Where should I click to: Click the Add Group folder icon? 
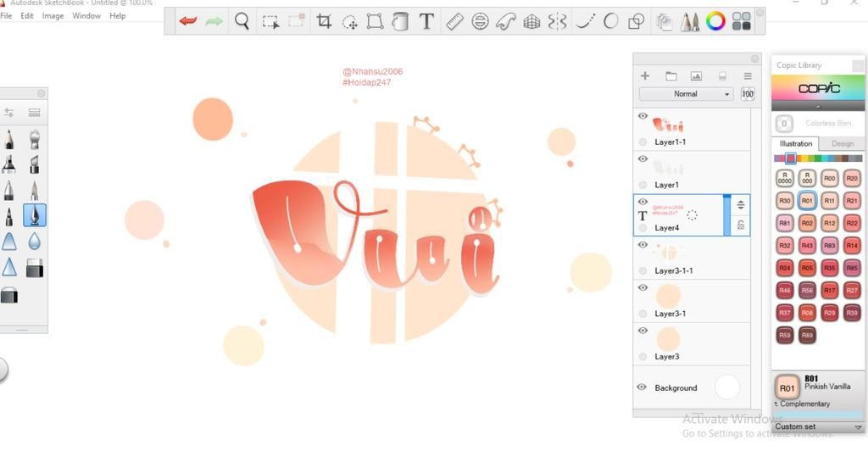[671, 75]
